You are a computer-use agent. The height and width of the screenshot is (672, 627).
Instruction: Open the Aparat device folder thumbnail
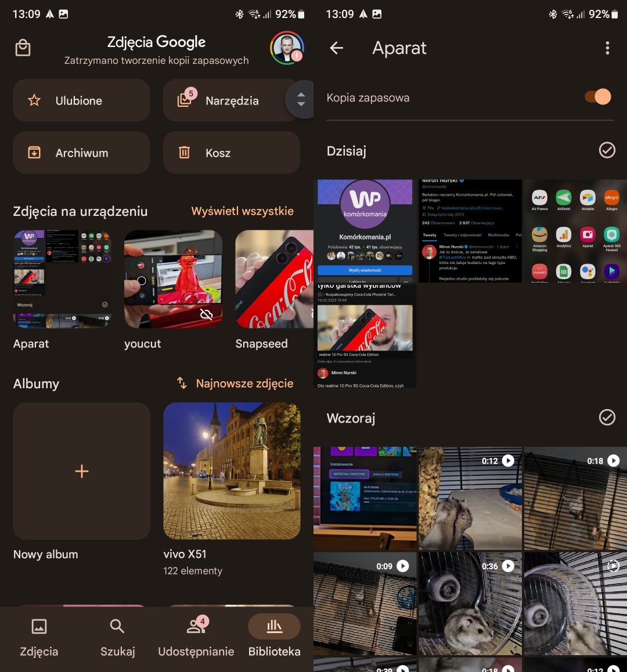click(x=62, y=280)
